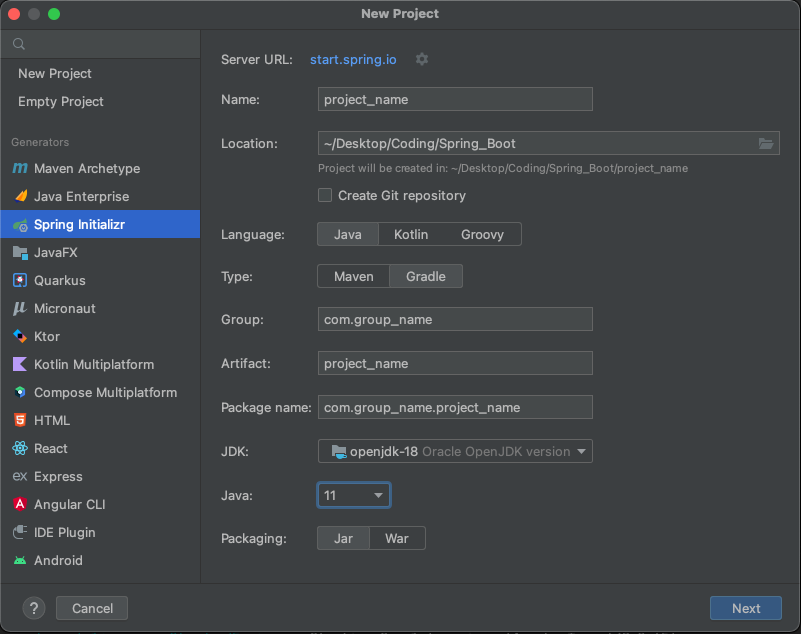
Task: Open the JDK openjdk-18 dropdown
Action: tap(455, 451)
